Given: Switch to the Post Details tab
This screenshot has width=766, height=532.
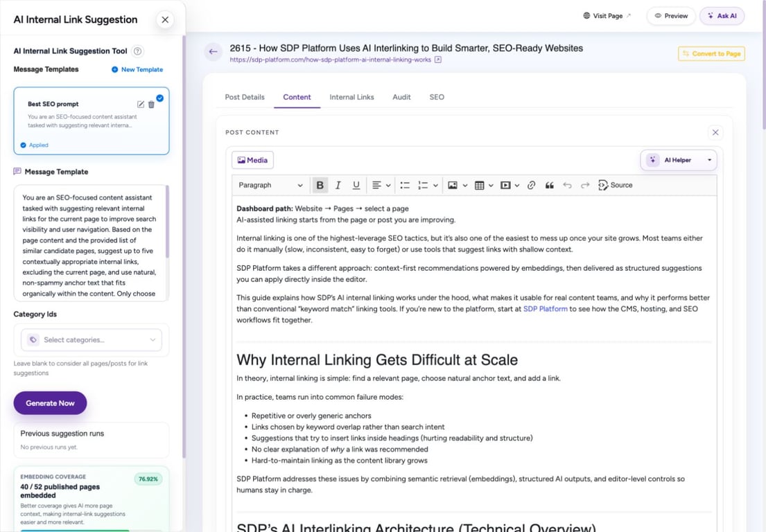Looking at the screenshot, I should pos(245,97).
